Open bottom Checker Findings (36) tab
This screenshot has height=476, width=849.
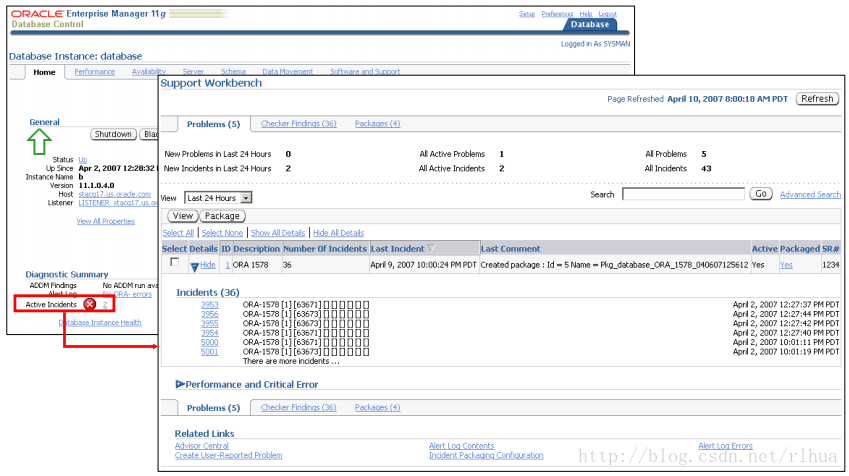[x=298, y=407]
